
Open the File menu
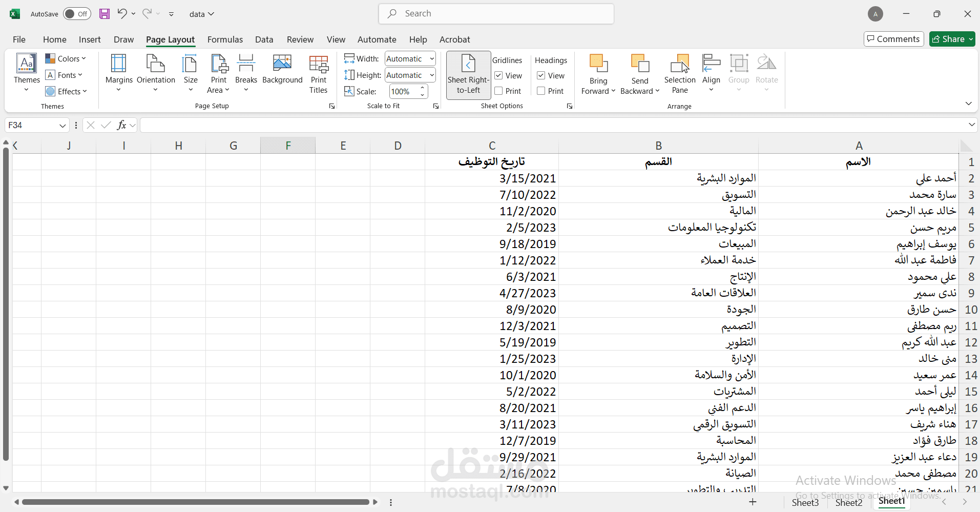(x=19, y=39)
